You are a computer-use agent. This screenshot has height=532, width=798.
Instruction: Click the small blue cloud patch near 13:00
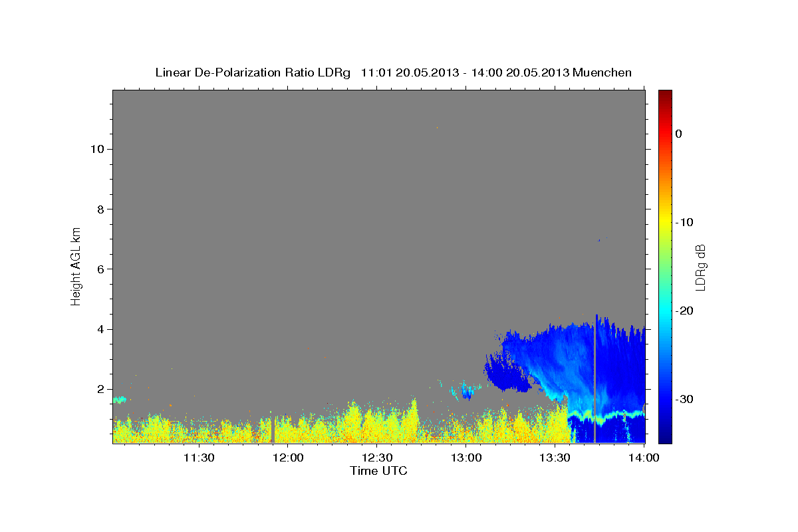(467, 392)
